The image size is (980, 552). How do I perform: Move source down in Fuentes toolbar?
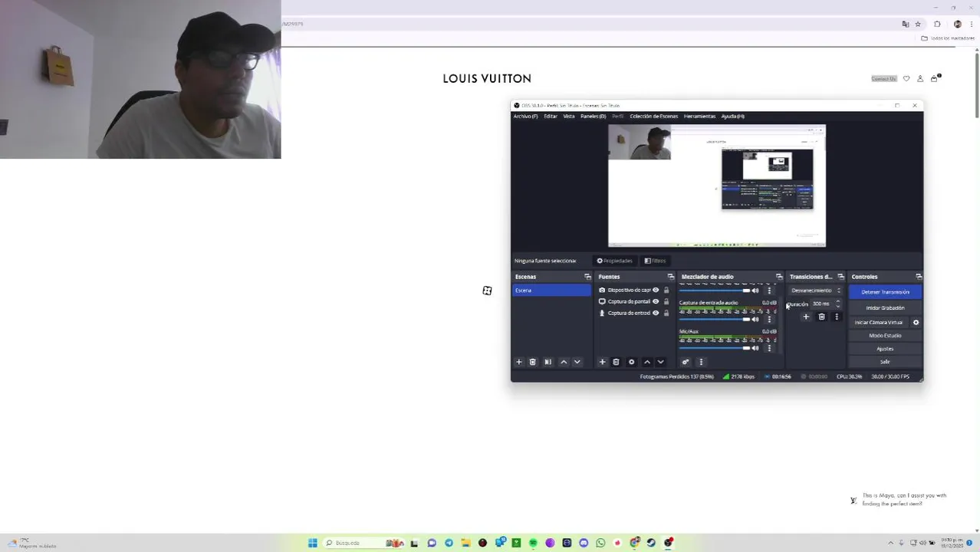click(660, 362)
